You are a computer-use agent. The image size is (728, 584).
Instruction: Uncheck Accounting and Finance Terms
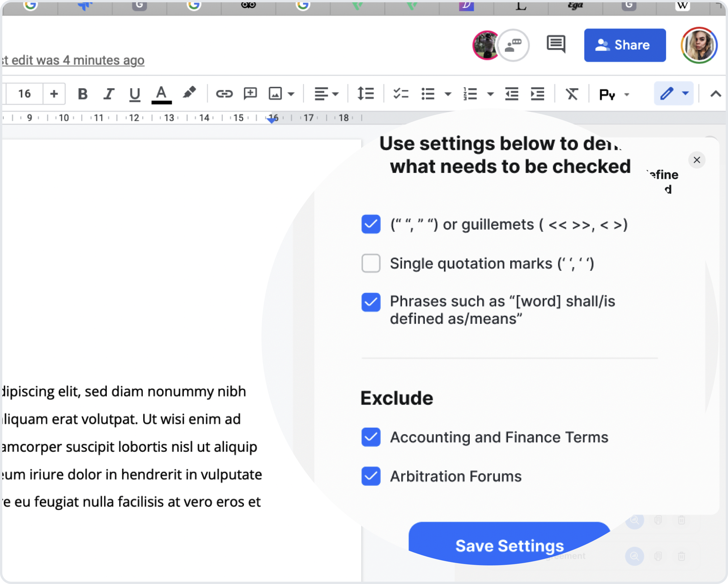(371, 437)
